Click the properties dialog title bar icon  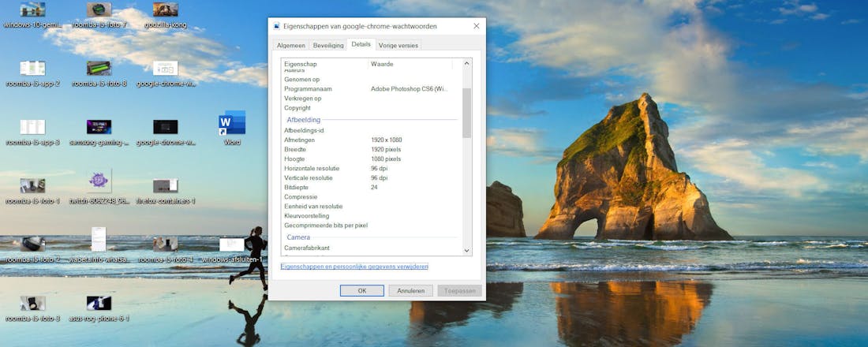coord(277,26)
